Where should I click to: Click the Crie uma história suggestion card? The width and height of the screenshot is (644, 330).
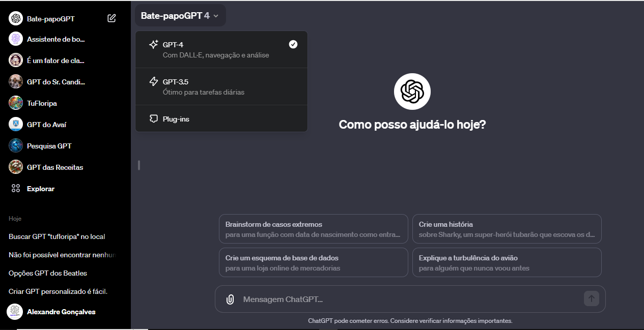[507, 228]
